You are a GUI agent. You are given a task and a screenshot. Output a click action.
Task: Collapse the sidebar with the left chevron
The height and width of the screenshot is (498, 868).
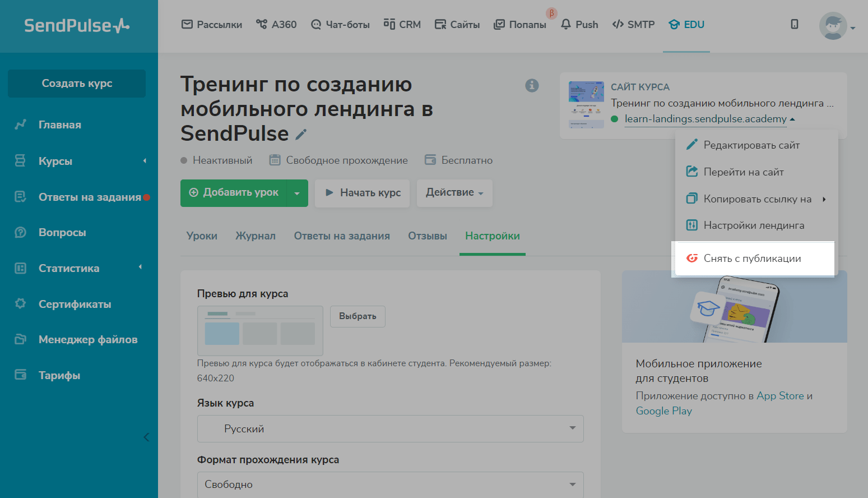(146, 437)
